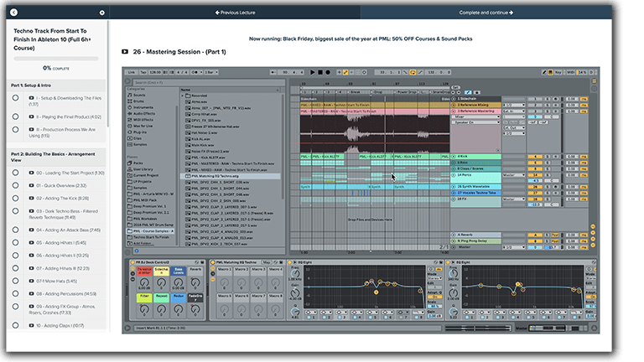Open the Black Friday sale announcement link
Image resolution: width=644 pixels, height=362 pixels.
(x=361, y=39)
